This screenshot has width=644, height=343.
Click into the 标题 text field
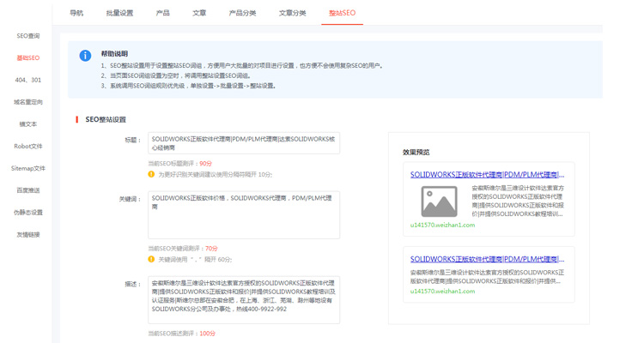coord(244,142)
